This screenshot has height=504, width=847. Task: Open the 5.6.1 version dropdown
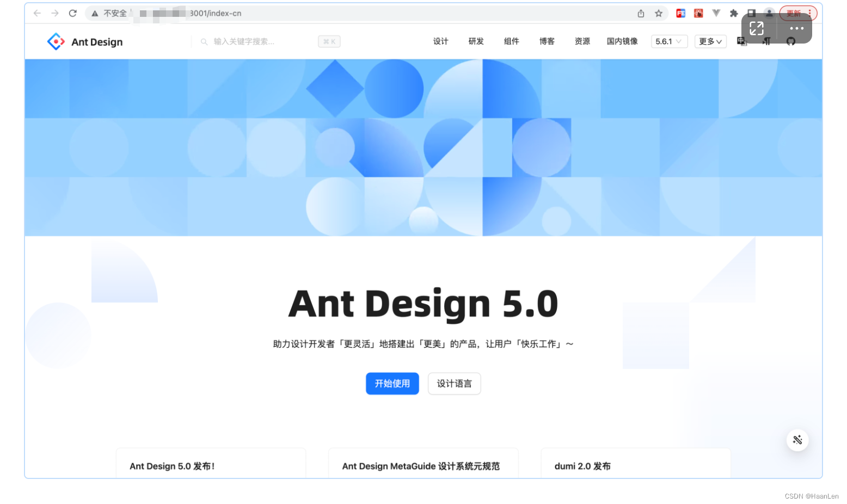[x=669, y=41]
